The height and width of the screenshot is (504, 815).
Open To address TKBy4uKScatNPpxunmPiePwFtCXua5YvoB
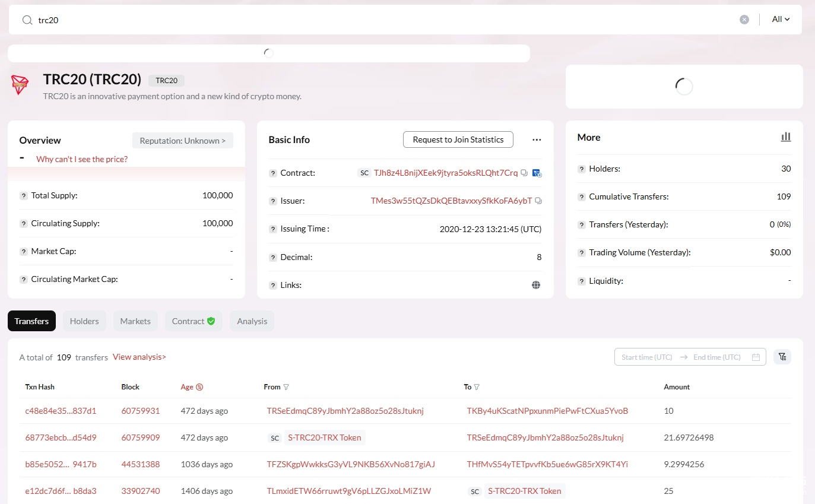[547, 411]
